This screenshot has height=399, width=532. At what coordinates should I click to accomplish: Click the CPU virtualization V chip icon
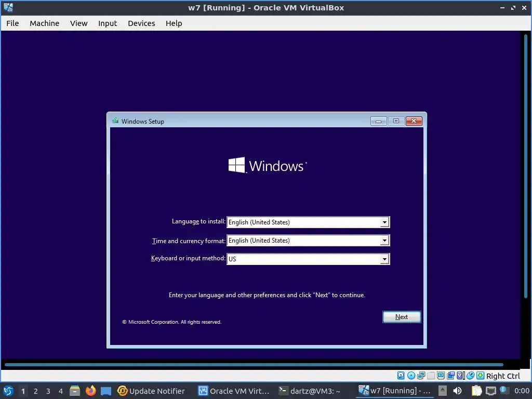point(460,376)
